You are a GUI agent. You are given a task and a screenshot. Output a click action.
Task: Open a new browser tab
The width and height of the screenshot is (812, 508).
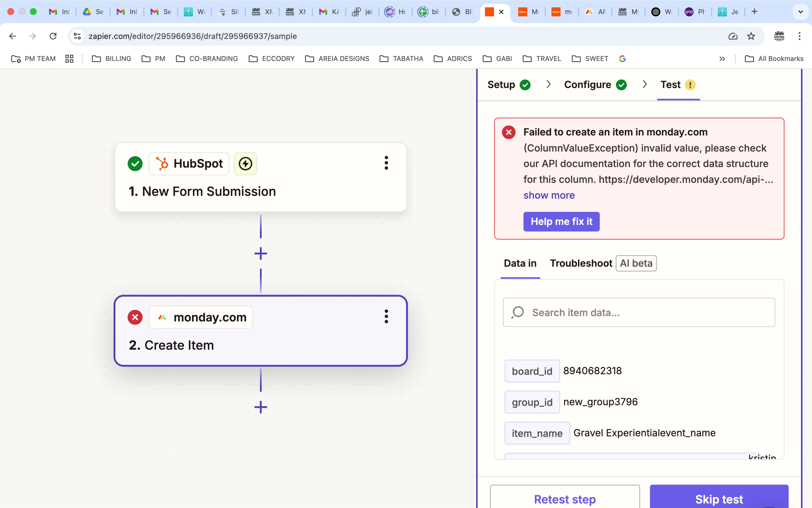tap(754, 12)
